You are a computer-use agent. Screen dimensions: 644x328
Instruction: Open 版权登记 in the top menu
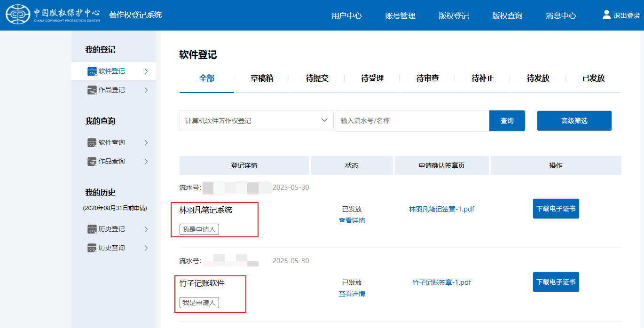pos(454,16)
